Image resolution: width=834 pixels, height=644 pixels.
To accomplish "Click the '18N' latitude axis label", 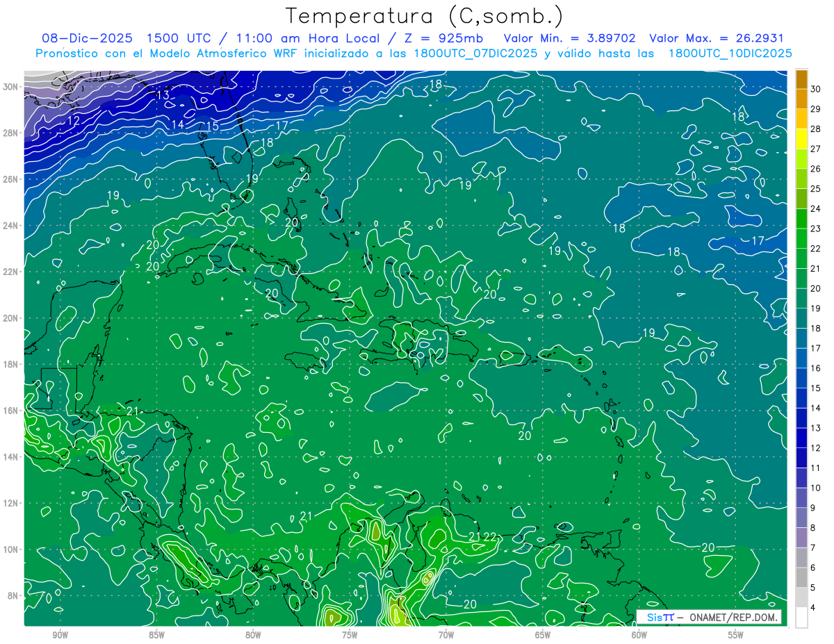I will click(10, 364).
